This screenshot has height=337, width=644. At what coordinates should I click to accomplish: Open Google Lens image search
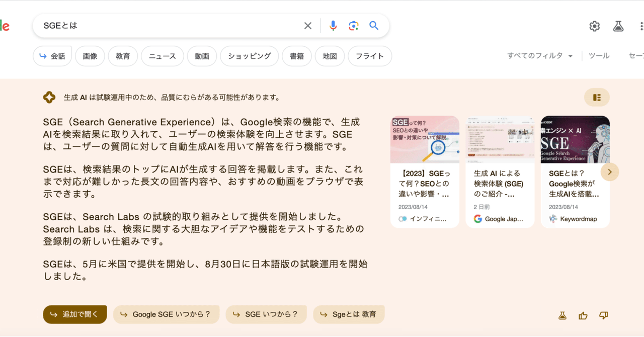(353, 25)
